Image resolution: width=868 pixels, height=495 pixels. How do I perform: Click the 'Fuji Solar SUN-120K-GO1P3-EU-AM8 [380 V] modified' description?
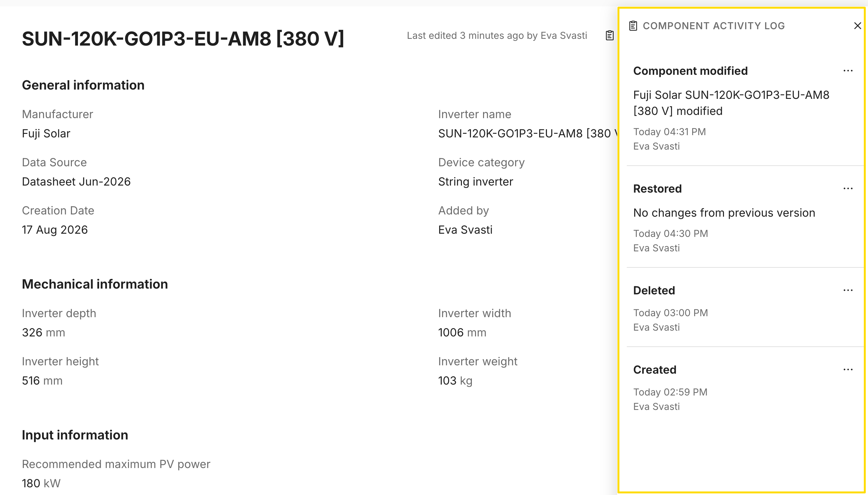[x=731, y=103]
